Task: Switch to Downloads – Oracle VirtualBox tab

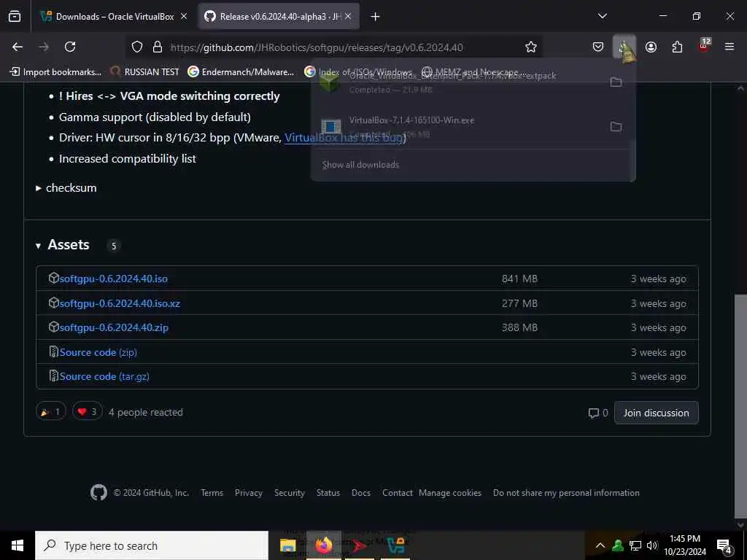Action: 115,17
